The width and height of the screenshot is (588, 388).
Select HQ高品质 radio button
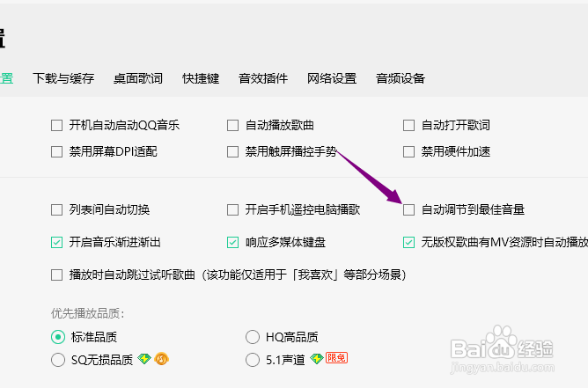[x=253, y=337]
